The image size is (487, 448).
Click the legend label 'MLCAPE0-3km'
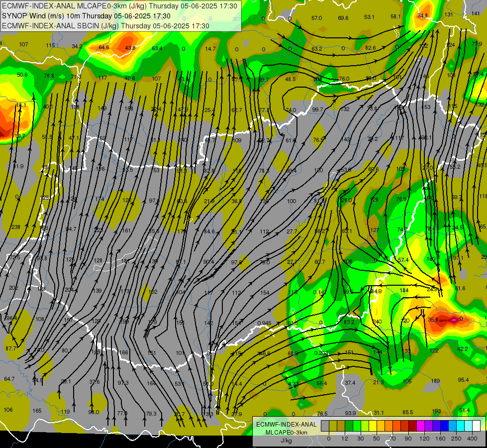point(287,433)
